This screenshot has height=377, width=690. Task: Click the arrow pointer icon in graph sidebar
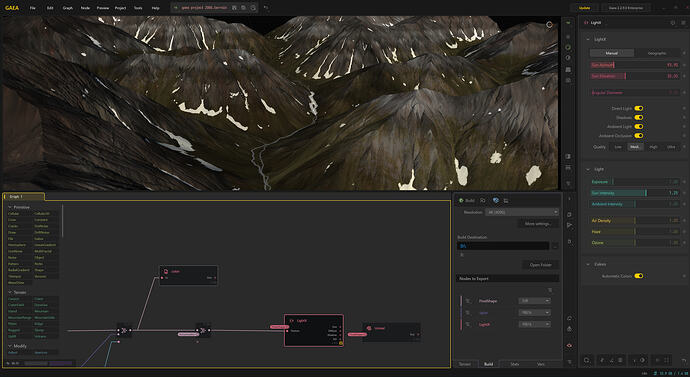click(x=569, y=225)
